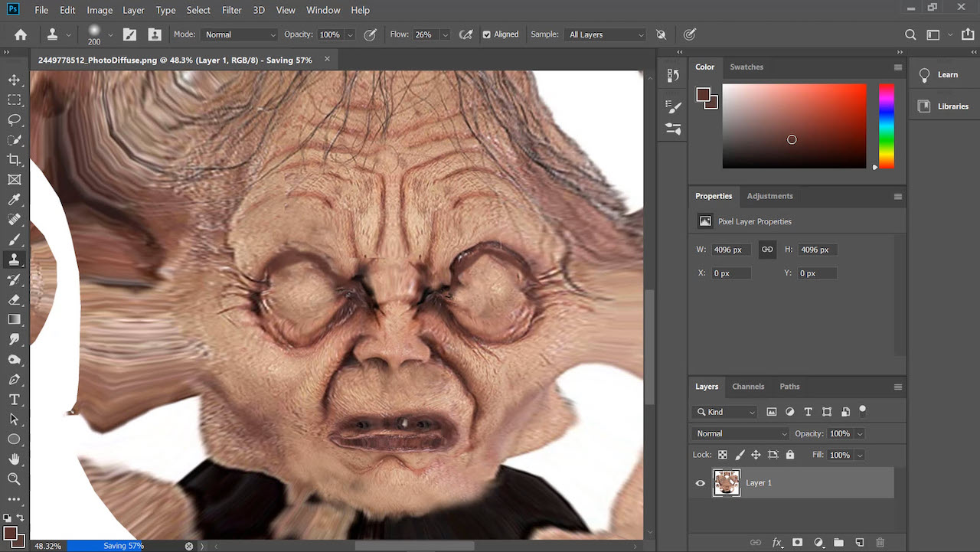
Task: Open the Filter menu
Action: [x=231, y=10]
